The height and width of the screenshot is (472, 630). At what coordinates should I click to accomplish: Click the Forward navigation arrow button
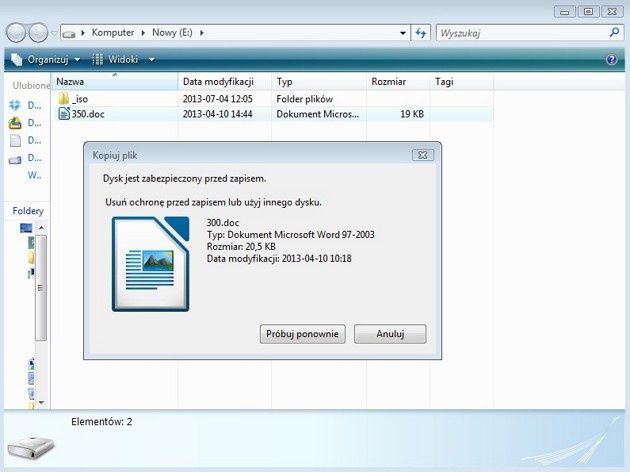[38, 33]
